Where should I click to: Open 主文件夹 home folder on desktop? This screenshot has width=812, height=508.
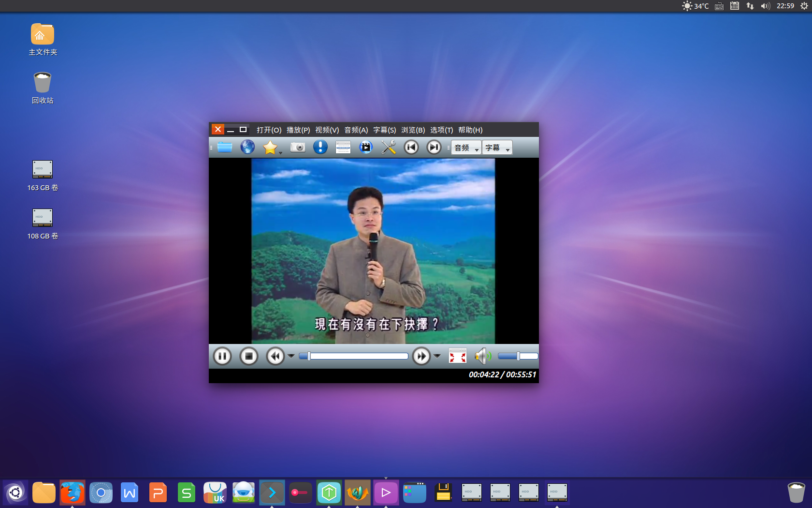coord(43,39)
